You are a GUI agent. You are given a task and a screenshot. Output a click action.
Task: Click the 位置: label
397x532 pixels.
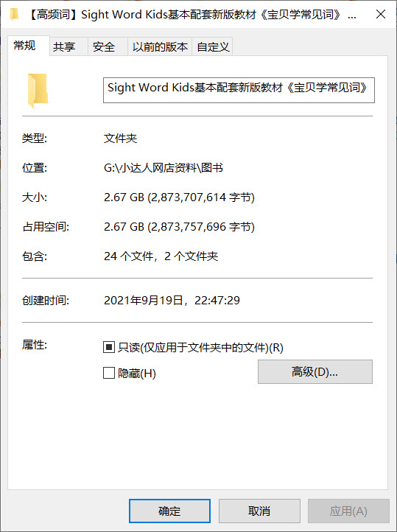tap(34, 167)
